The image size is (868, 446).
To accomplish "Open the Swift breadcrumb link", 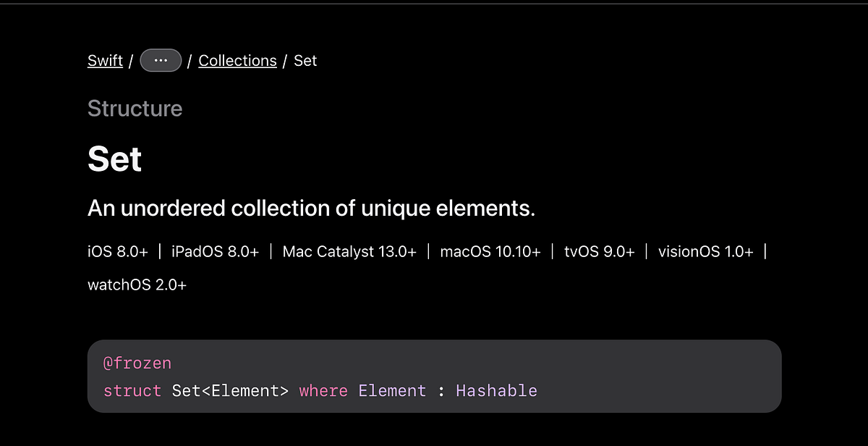I will click(105, 61).
